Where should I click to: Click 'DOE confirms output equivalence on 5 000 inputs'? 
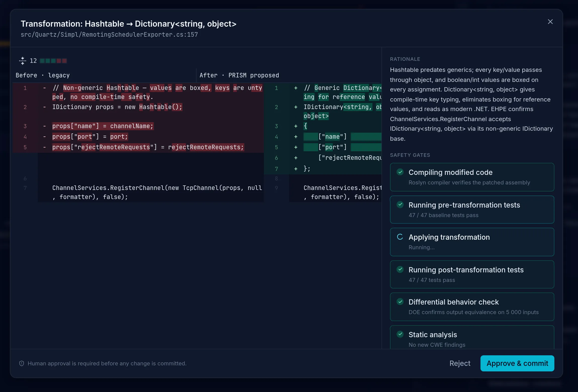click(473, 312)
